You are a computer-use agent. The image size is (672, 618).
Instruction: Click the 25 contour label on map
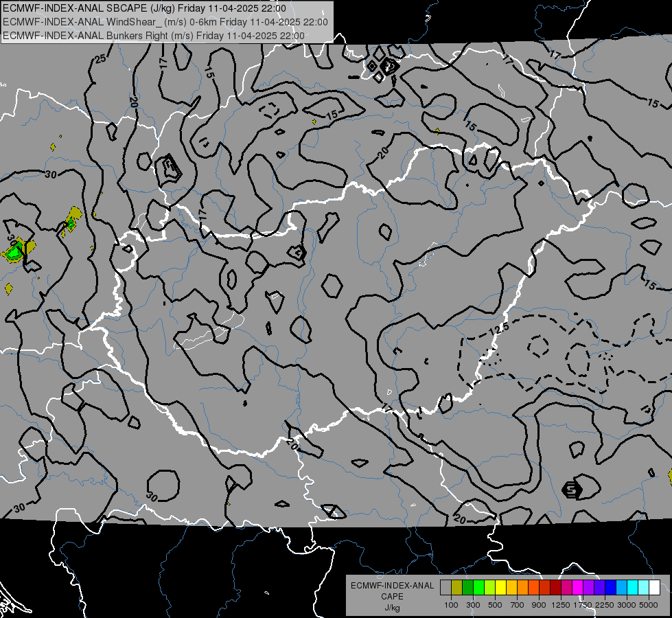[x=101, y=59]
